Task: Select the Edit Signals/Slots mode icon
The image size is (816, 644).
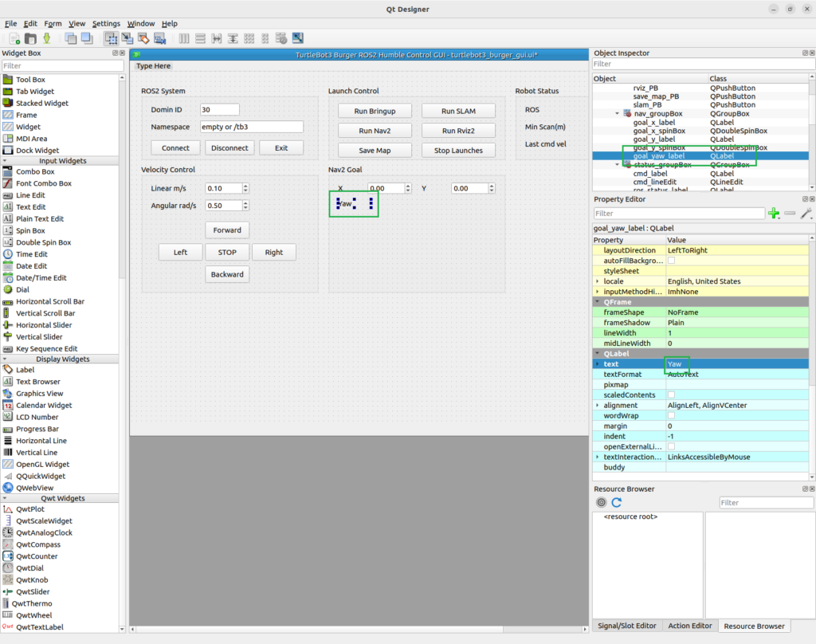Action: [127, 38]
